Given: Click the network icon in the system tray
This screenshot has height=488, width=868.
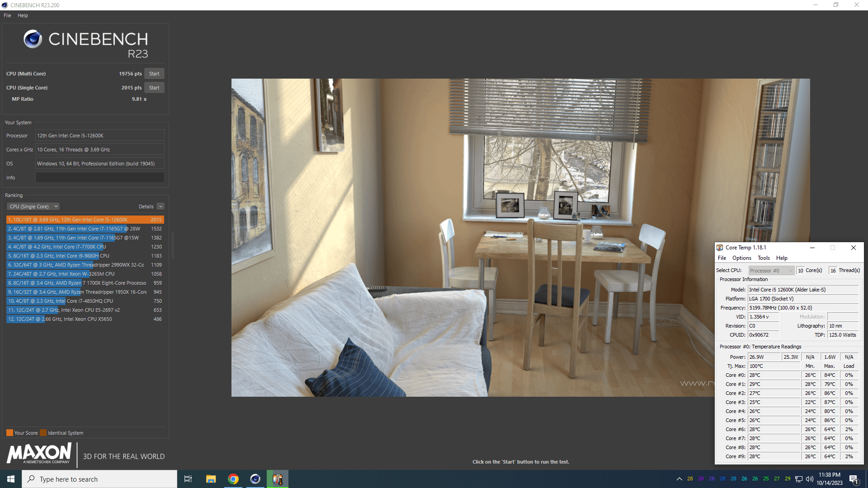Looking at the screenshot, I should 799,479.
